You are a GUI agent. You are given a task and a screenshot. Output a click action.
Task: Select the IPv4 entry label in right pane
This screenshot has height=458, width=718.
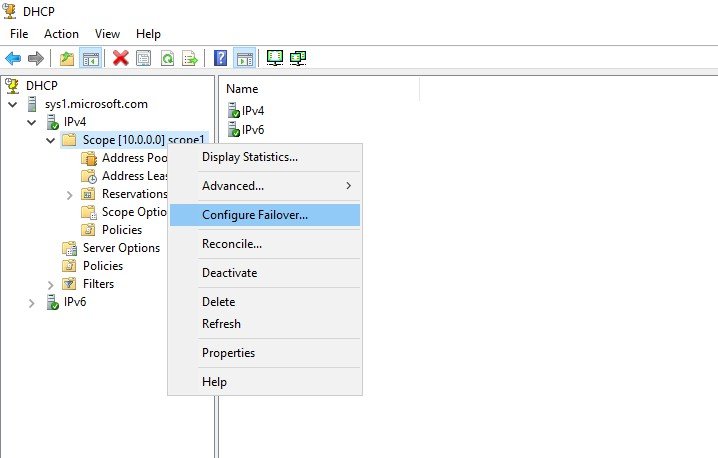(x=253, y=110)
